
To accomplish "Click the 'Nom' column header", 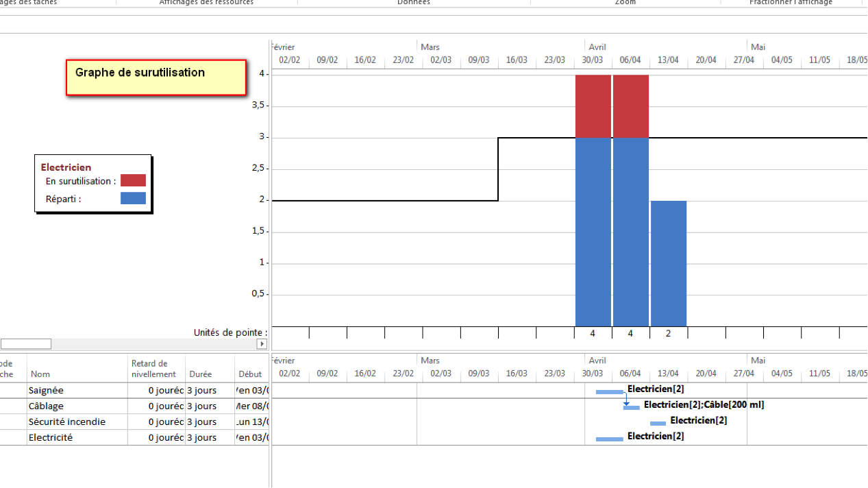I will 77,368.
